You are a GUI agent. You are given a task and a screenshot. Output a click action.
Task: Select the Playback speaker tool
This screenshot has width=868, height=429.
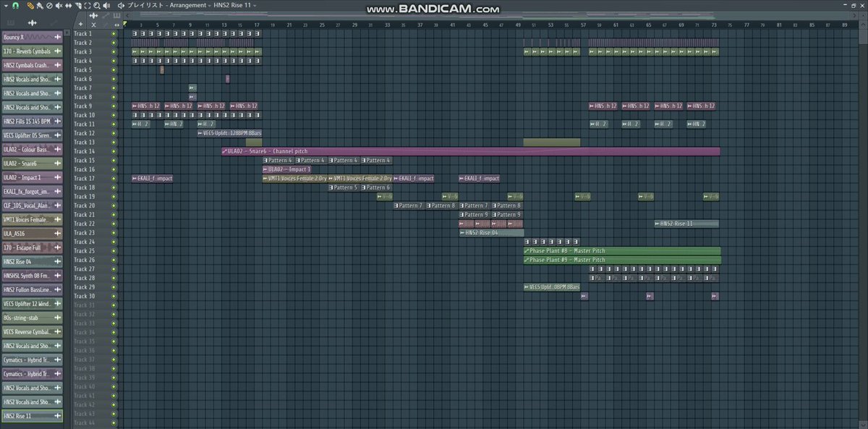[106, 5]
